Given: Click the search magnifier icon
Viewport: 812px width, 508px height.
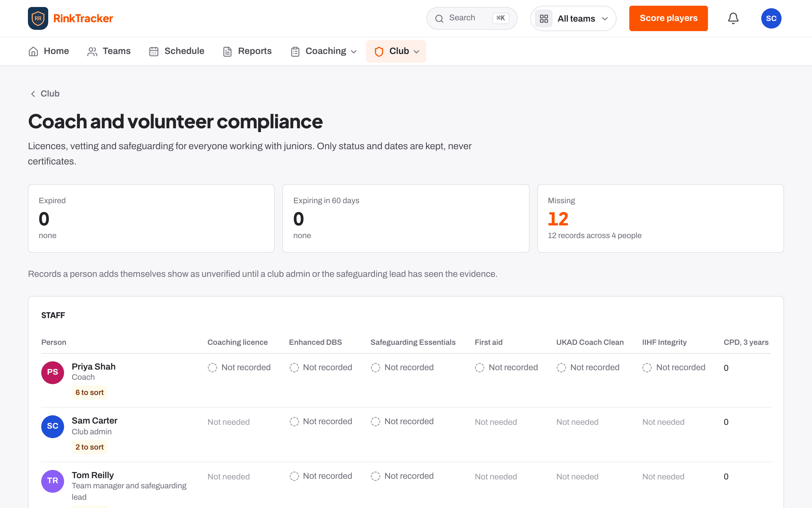Looking at the screenshot, I should pos(439,18).
